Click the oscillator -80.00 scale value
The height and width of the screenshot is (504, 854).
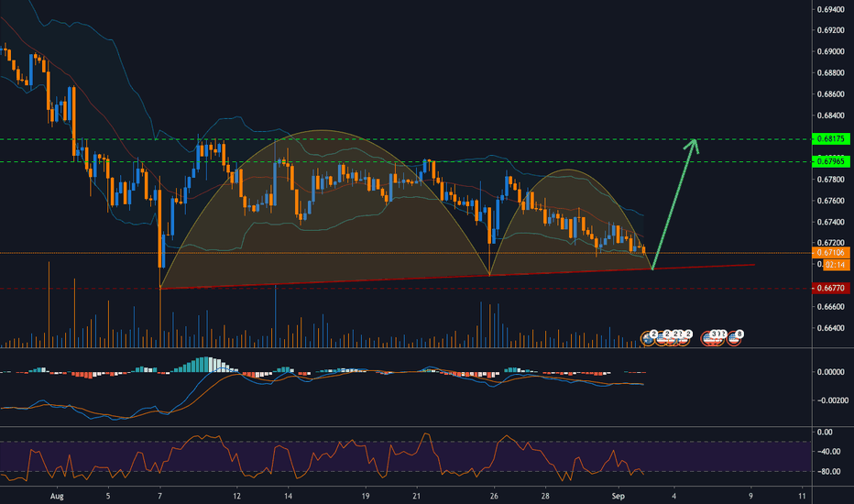(830, 472)
